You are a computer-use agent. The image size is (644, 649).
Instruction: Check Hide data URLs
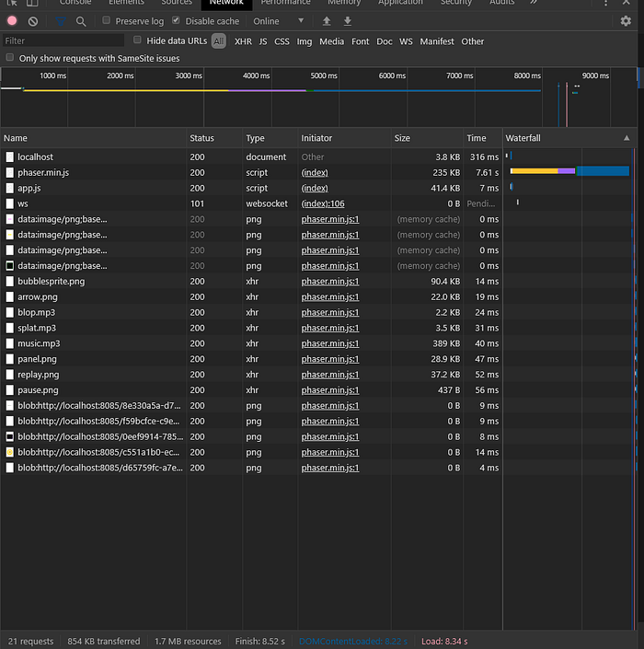coord(137,40)
